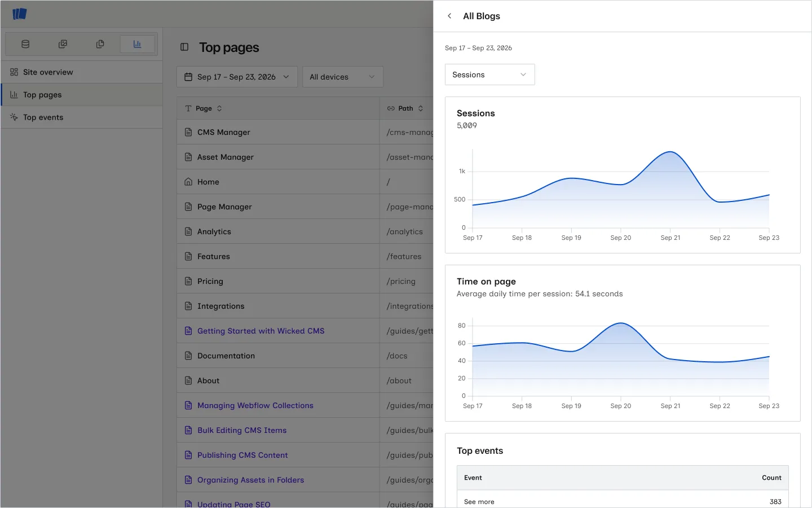
Task: Open the All devices dropdown
Action: pos(343,77)
